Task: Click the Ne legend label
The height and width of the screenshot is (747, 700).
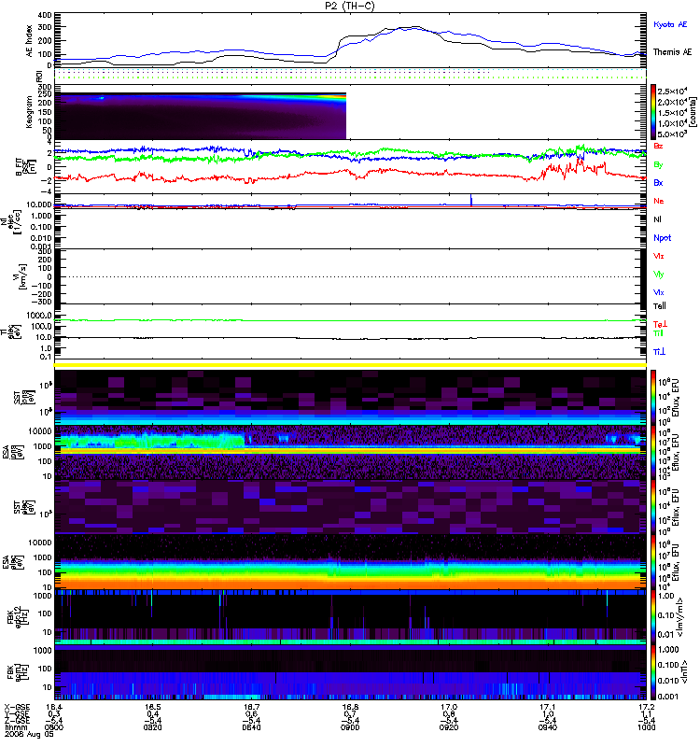Action: pos(659,201)
